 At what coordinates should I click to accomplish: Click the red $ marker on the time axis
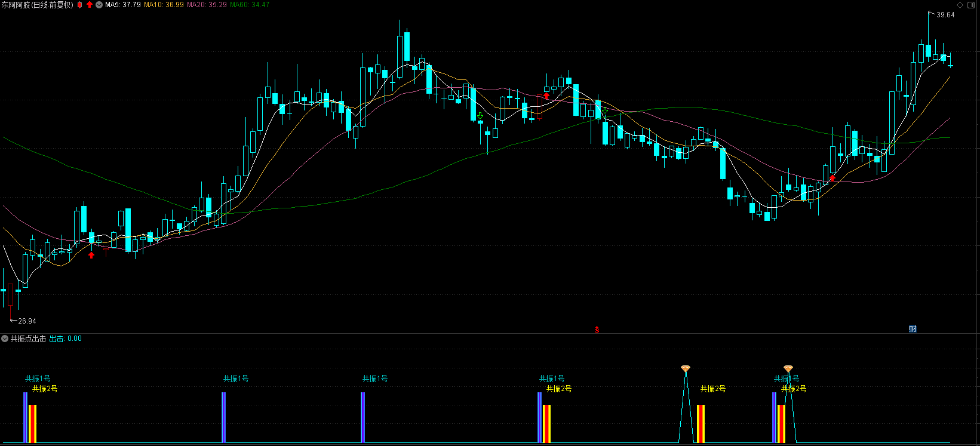coord(597,330)
